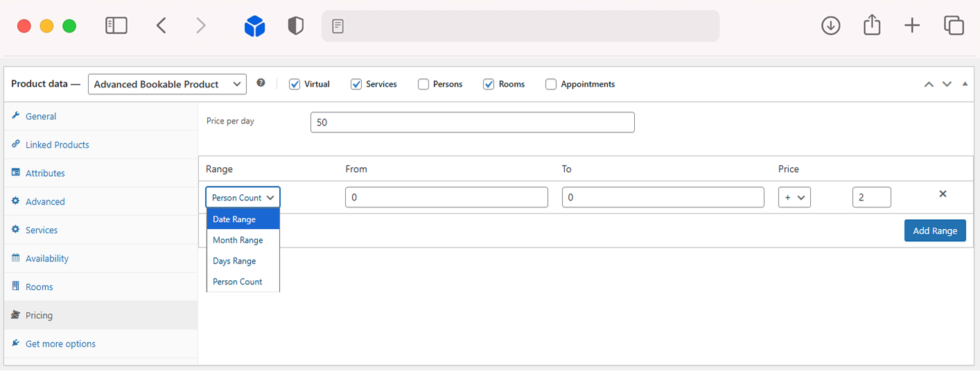The height and width of the screenshot is (371, 980).
Task: Click the privacy shield icon
Action: (296, 26)
